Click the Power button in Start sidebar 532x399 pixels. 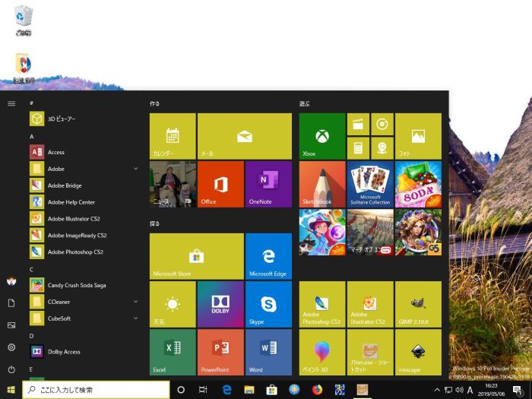(x=11, y=369)
